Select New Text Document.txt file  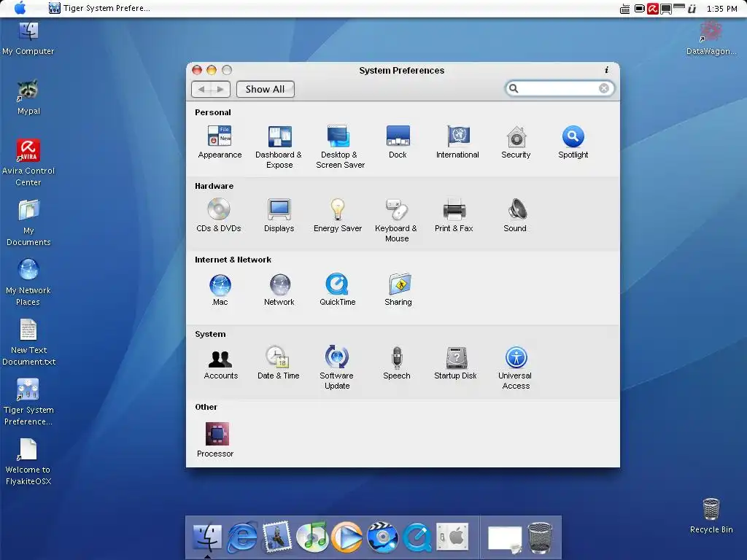coord(28,342)
